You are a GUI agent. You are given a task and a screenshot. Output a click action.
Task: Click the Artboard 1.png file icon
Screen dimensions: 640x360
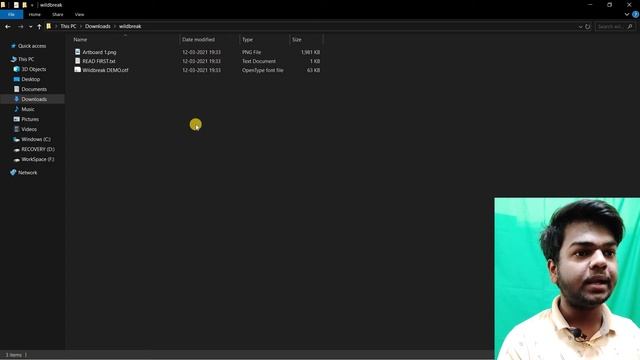77,52
